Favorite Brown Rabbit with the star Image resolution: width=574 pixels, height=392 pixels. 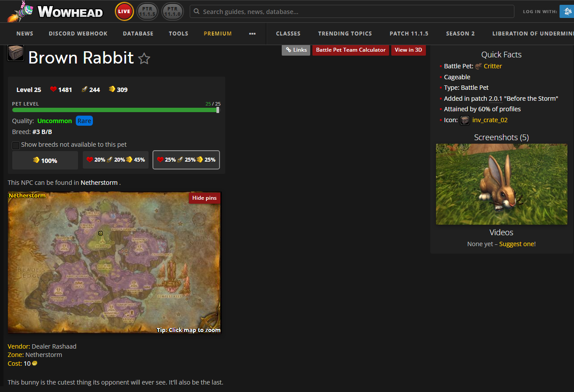144,58
